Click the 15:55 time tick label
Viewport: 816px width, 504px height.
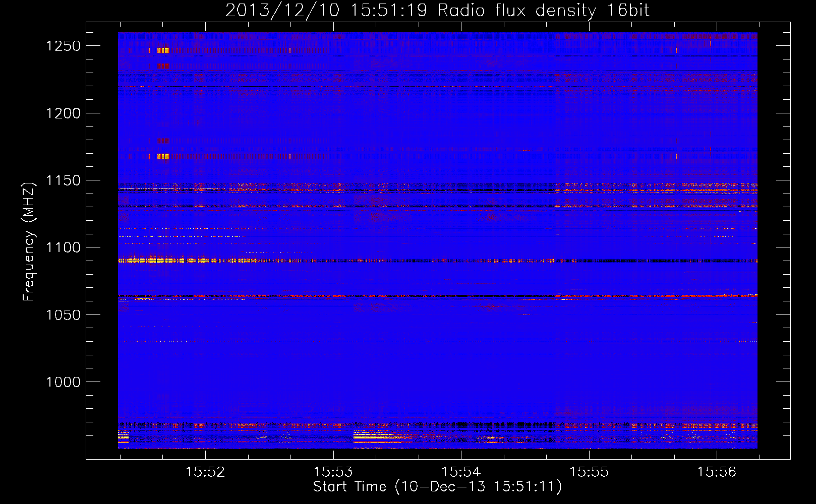[589, 472]
